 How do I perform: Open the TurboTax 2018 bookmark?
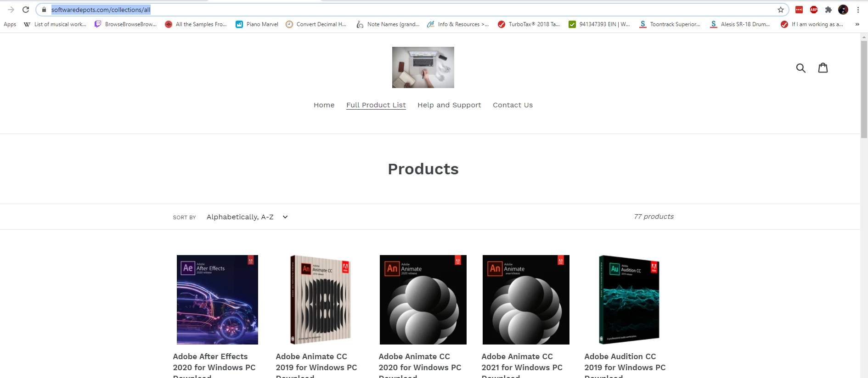click(529, 24)
